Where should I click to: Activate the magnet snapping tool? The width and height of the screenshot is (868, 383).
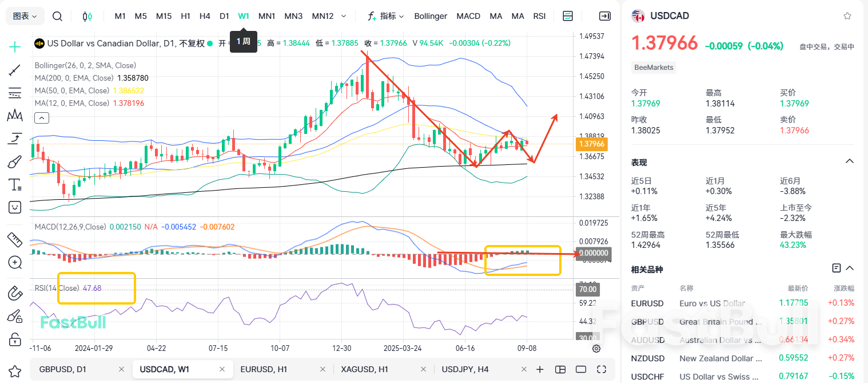click(14, 293)
